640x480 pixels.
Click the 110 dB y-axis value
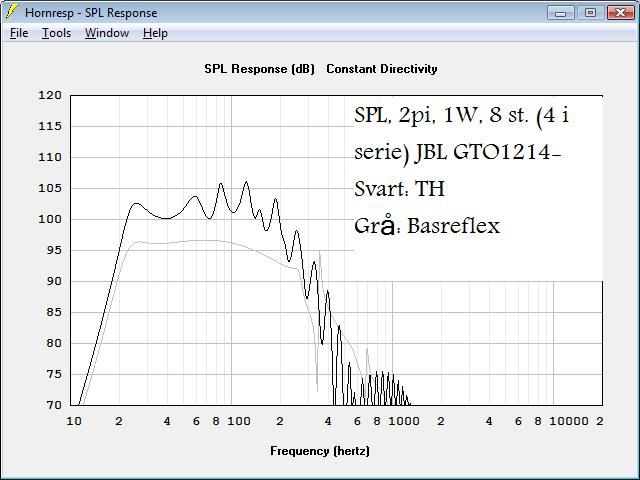pyautogui.click(x=50, y=157)
